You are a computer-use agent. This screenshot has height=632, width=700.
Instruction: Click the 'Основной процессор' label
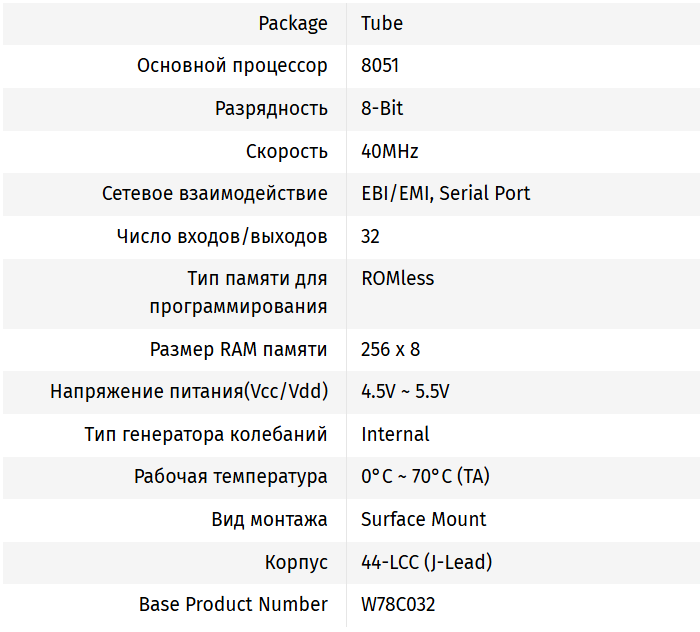click(x=232, y=66)
